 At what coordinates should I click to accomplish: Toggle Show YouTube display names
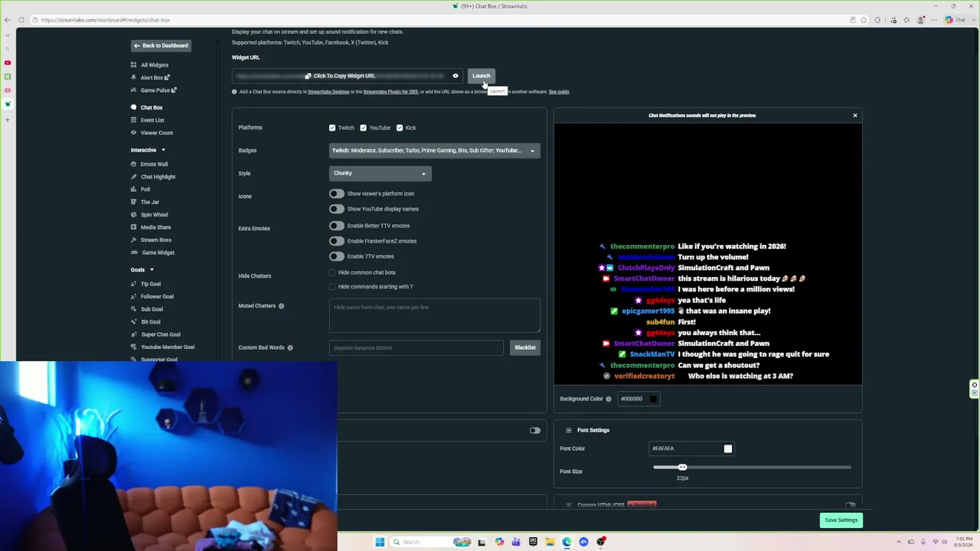(x=337, y=209)
